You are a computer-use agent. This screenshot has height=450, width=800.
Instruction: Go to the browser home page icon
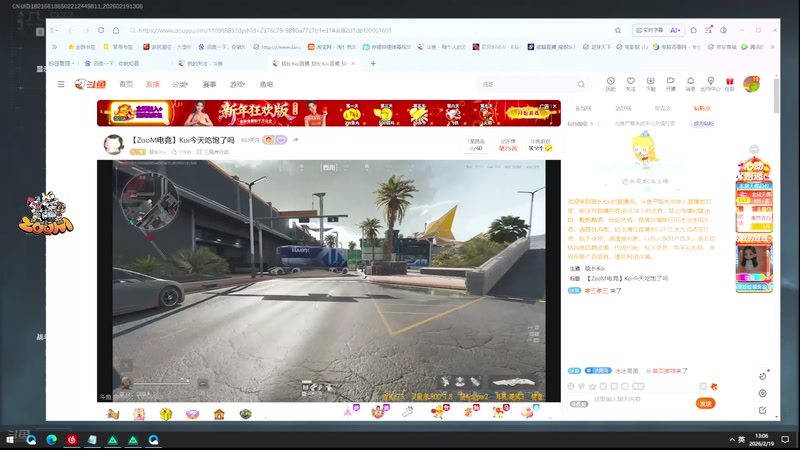click(x=116, y=30)
